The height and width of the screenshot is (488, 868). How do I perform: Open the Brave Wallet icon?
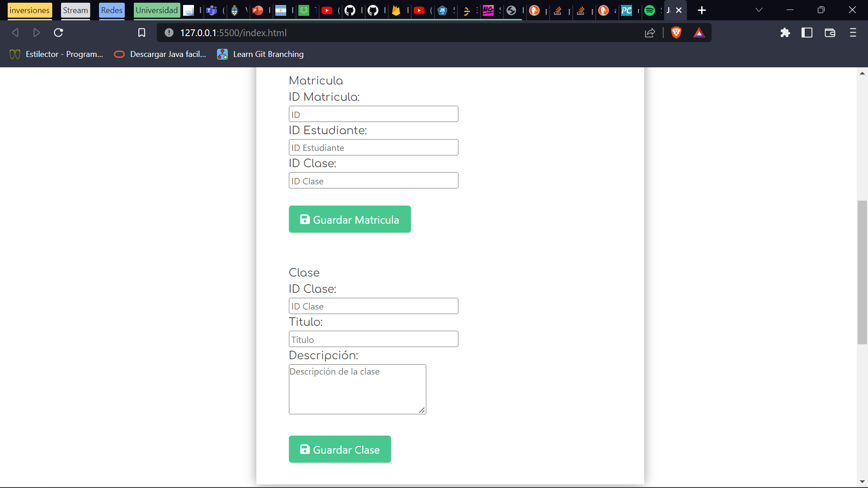830,33
